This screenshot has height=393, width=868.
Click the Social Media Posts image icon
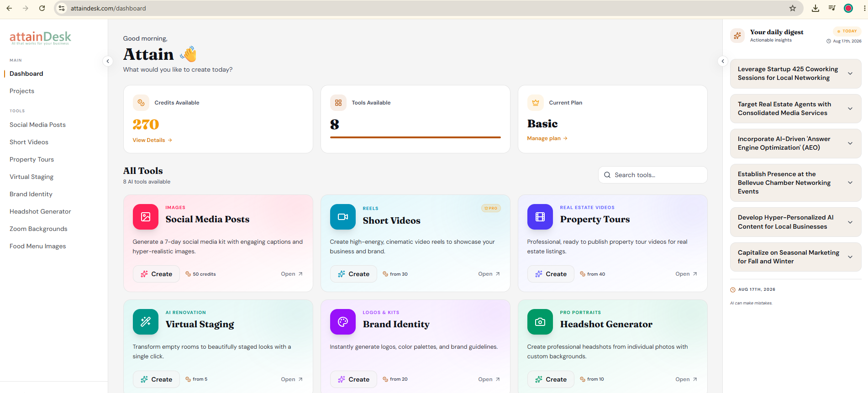[146, 217]
